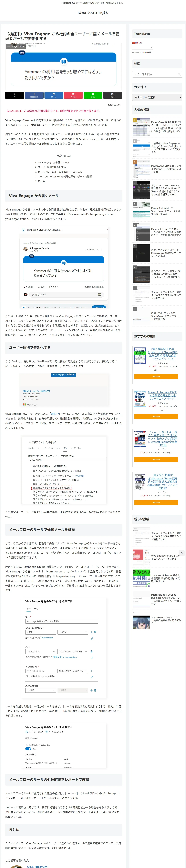Share the article on LINE

point(93,95)
